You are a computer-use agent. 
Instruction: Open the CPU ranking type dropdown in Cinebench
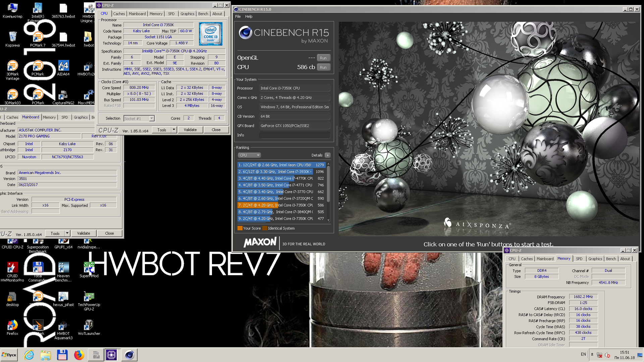(x=249, y=155)
